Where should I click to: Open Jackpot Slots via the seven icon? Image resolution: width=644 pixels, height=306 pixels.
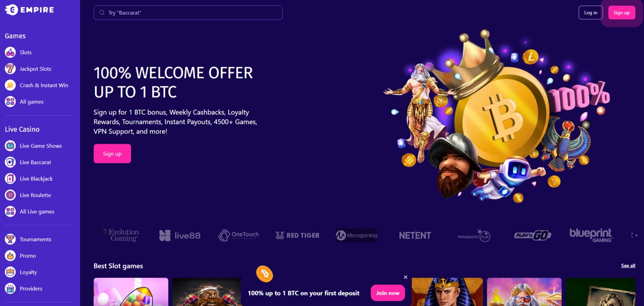(x=10, y=69)
